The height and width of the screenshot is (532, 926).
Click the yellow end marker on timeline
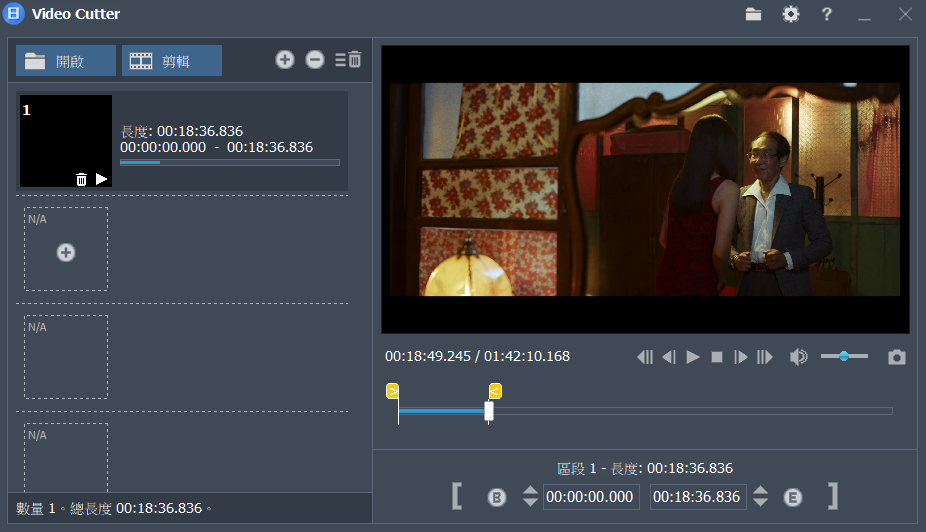tap(495, 391)
